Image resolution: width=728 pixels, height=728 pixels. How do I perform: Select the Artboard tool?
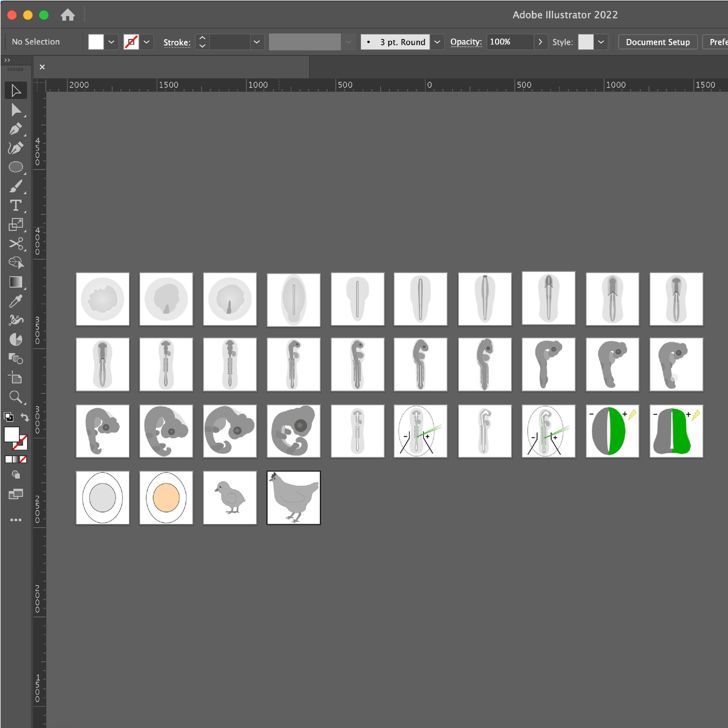16,378
